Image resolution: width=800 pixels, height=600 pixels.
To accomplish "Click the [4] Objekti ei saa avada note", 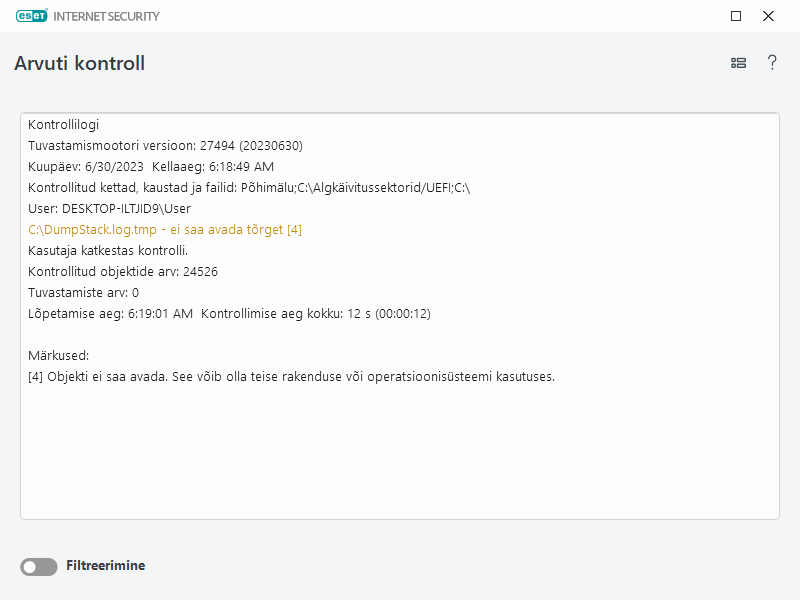I will coord(291,376).
